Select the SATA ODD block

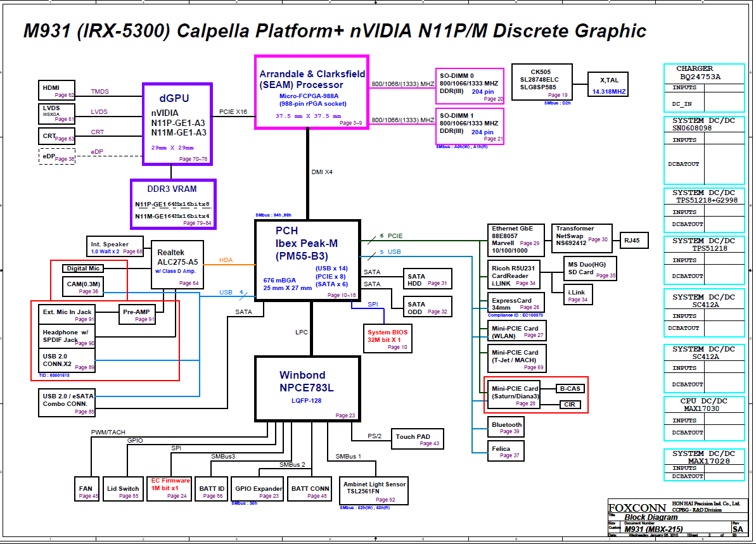pyautogui.click(x=427, y=307)
